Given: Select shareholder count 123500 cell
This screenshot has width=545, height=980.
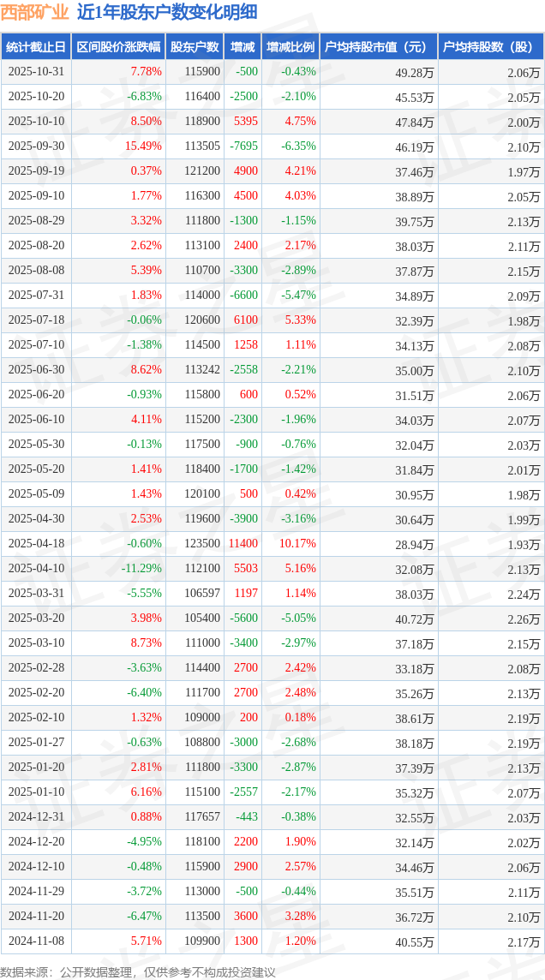Looking at the screenshot, I should coord(202,544).
